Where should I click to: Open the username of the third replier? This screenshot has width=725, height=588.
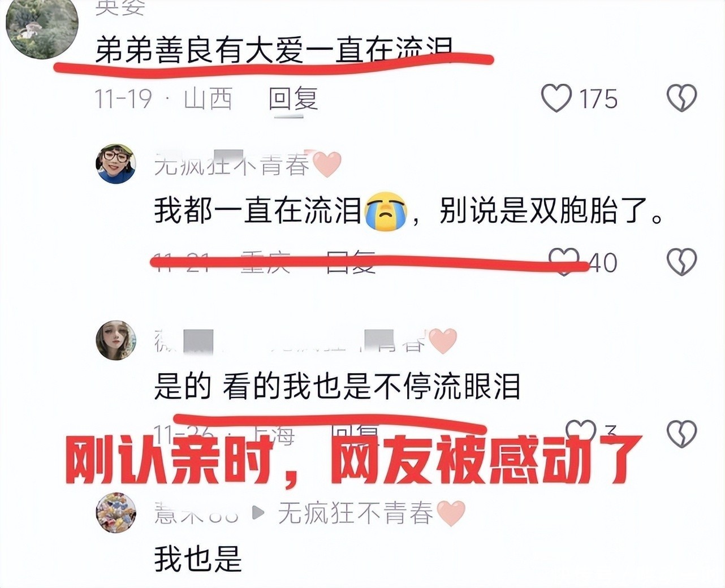click(195, 513)
